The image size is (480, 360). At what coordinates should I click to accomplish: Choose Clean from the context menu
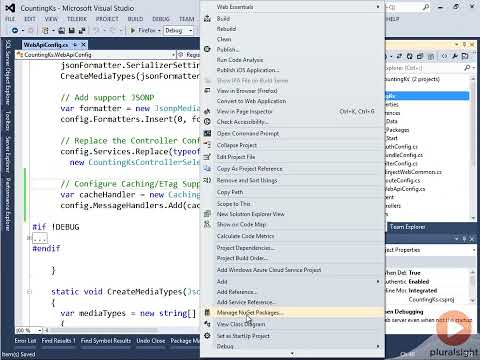pos(224,39)
